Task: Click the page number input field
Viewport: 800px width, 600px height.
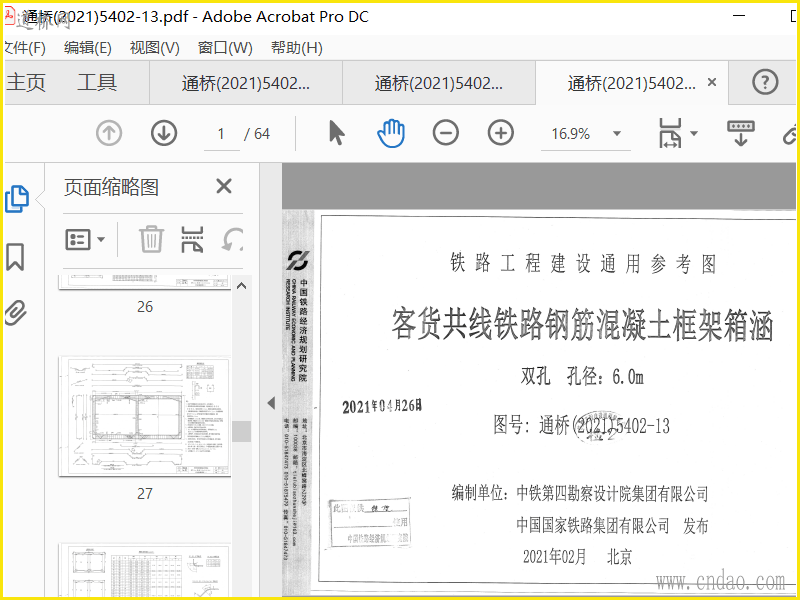Action: [221, 134]
